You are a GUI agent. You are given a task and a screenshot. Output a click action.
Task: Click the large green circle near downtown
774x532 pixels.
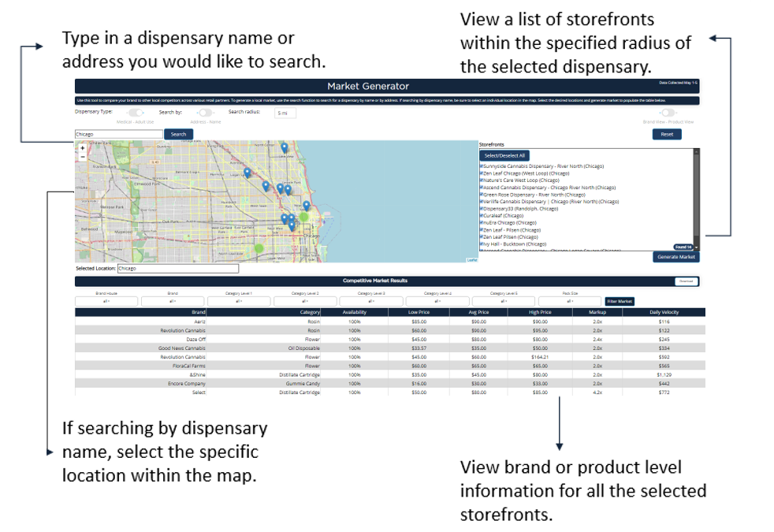click(x=303, y=217)
